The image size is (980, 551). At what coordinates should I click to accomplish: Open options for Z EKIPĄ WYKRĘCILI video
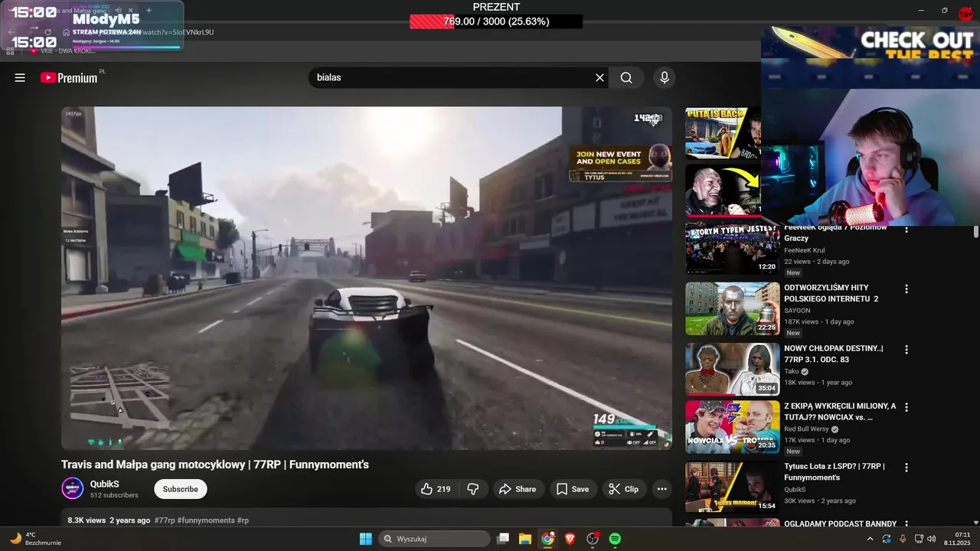[x=906, y=407]
